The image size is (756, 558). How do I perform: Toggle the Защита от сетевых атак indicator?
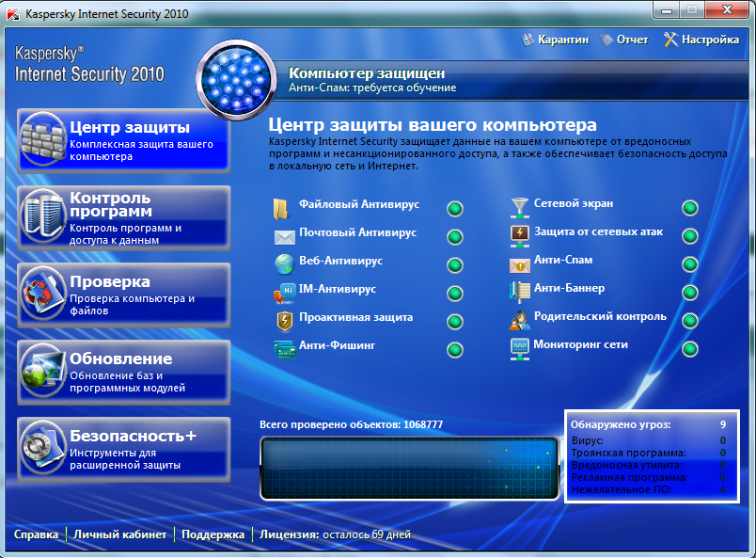click(690, 236)
